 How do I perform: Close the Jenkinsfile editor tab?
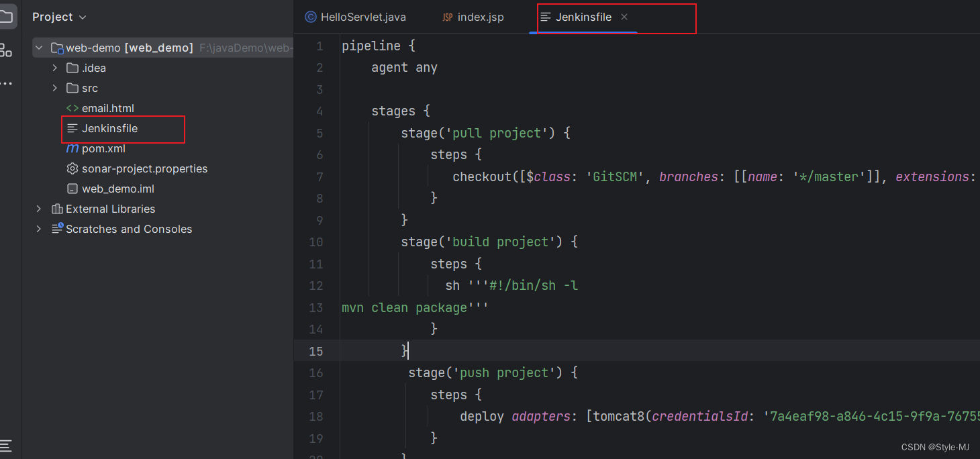point(624,17)
